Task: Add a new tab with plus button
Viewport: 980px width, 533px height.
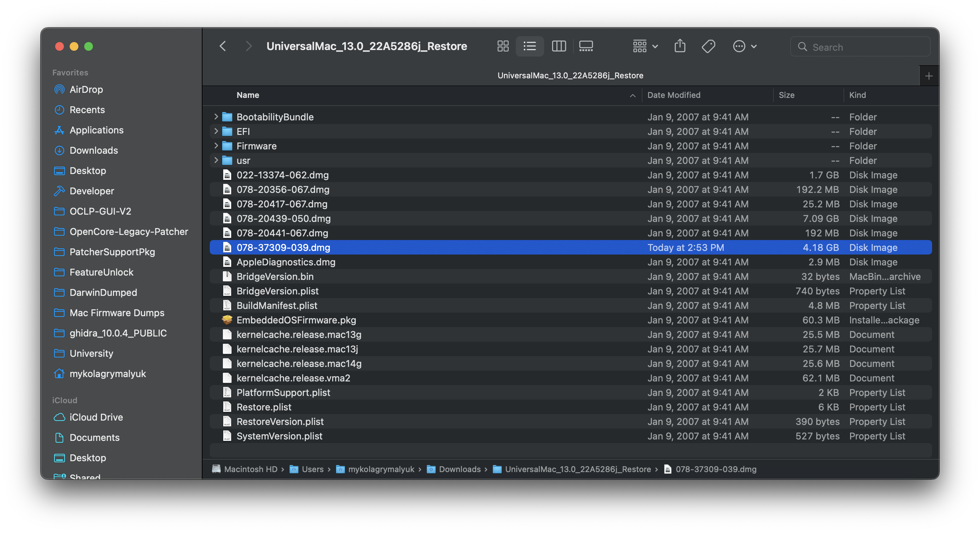Action: click(x=929, y=76)
